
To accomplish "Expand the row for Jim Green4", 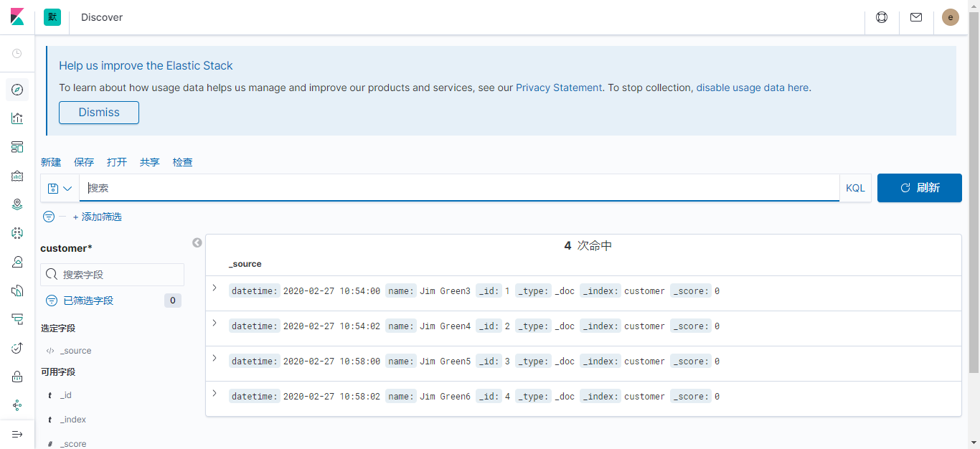I will pyautogui.click(x=215, y=323).
